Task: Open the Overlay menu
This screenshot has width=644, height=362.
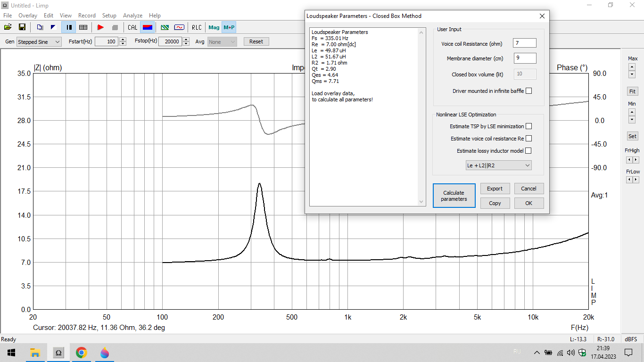Action: 28,16
